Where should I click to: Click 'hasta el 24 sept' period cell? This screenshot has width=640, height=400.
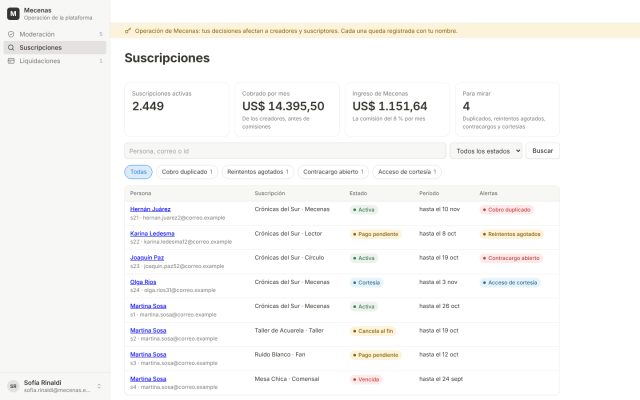[x=441, y=379]
